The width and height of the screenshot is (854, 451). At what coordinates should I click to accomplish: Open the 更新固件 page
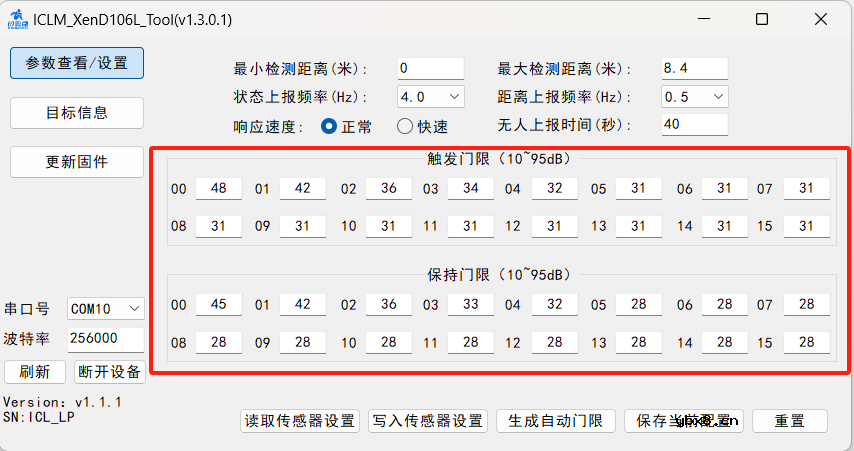point(77,162)
